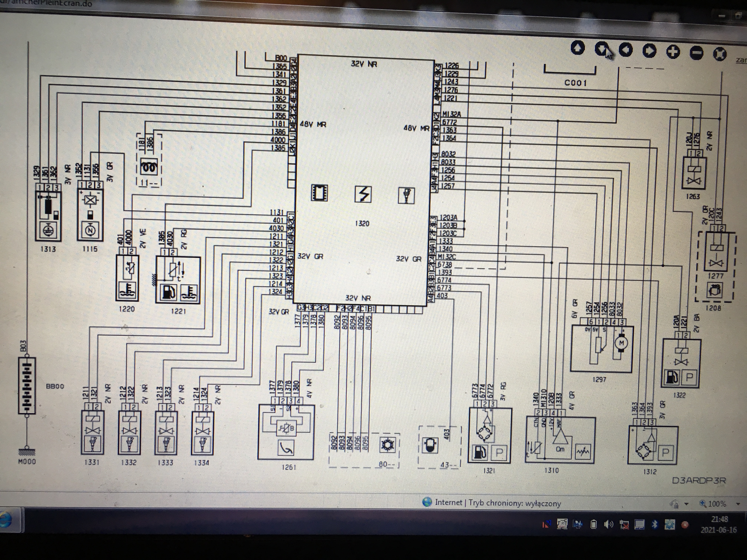Zoom out with the minus icon
747x560 pixels.
pos(696,53)
